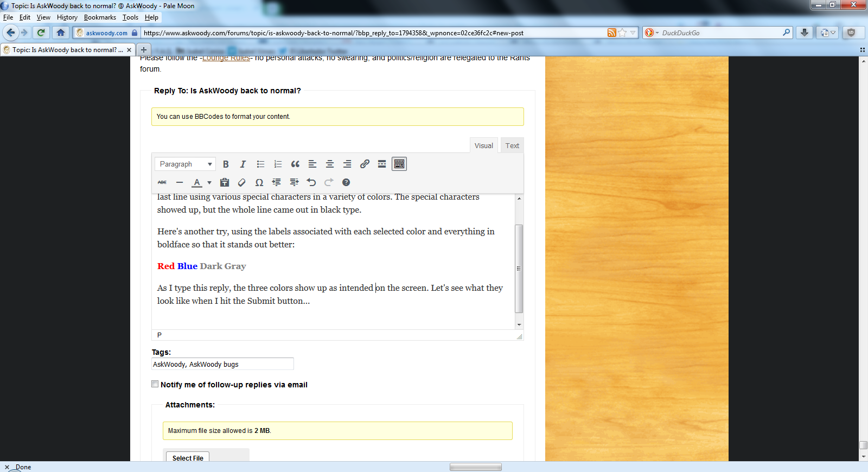This screenshot has width=868, height=472.
Task: Open the uBlock Origin extension icon
Action: [851, 33]
